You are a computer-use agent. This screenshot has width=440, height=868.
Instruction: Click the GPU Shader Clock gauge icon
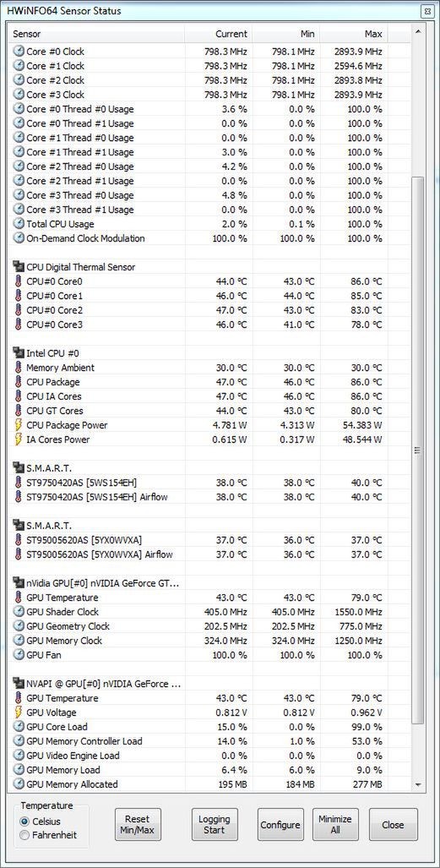click(x=19, y=613)
